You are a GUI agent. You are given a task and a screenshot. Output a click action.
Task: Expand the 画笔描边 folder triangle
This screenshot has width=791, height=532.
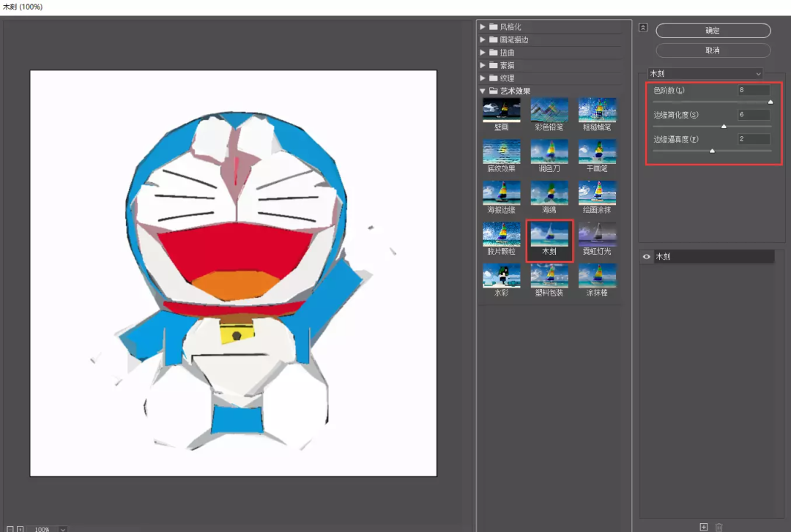pos(483,40)
